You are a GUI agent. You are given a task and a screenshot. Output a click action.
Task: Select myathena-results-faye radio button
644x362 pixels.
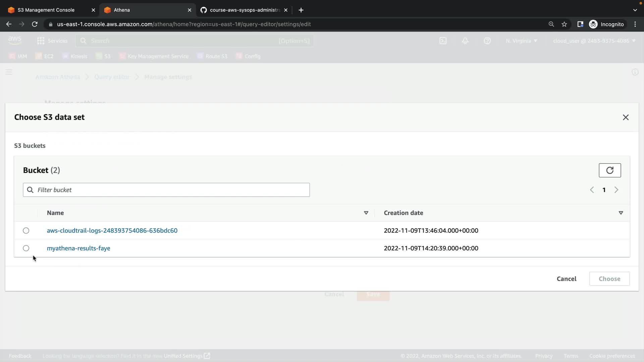tap(26, 248)
